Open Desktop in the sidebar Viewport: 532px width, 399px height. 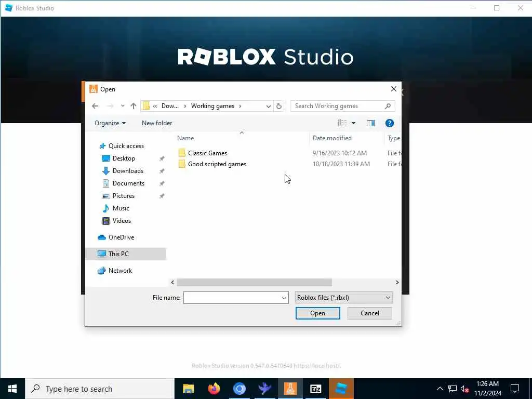pyautogui.click(x=124, y=158)
